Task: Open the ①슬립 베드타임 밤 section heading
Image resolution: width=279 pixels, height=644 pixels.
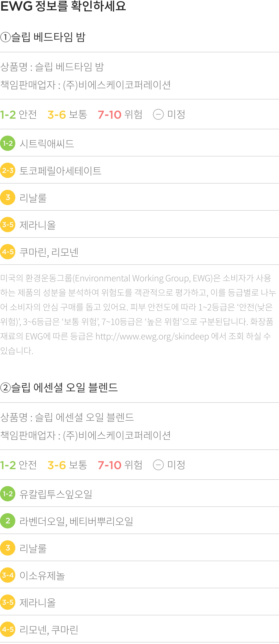Action: coord(43,37)
